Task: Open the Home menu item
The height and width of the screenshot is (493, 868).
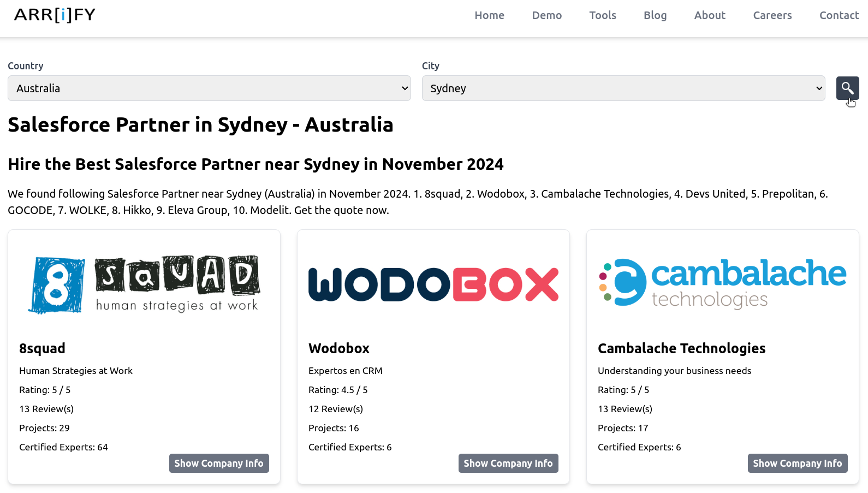Action: [489, 15]
